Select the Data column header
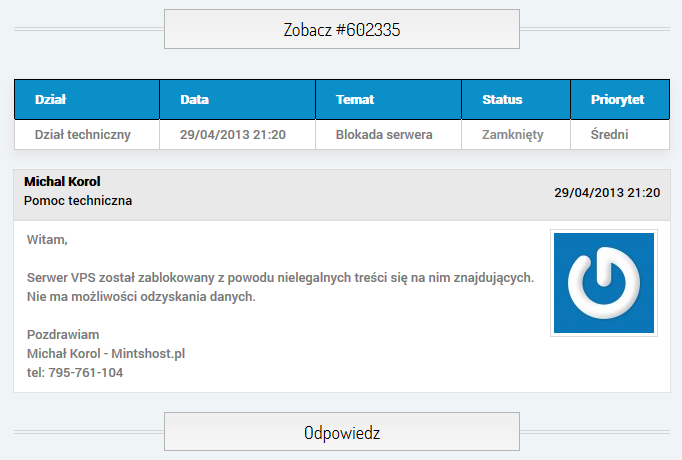The height and width of the screenshot is (460, 682). pos(237,100)
